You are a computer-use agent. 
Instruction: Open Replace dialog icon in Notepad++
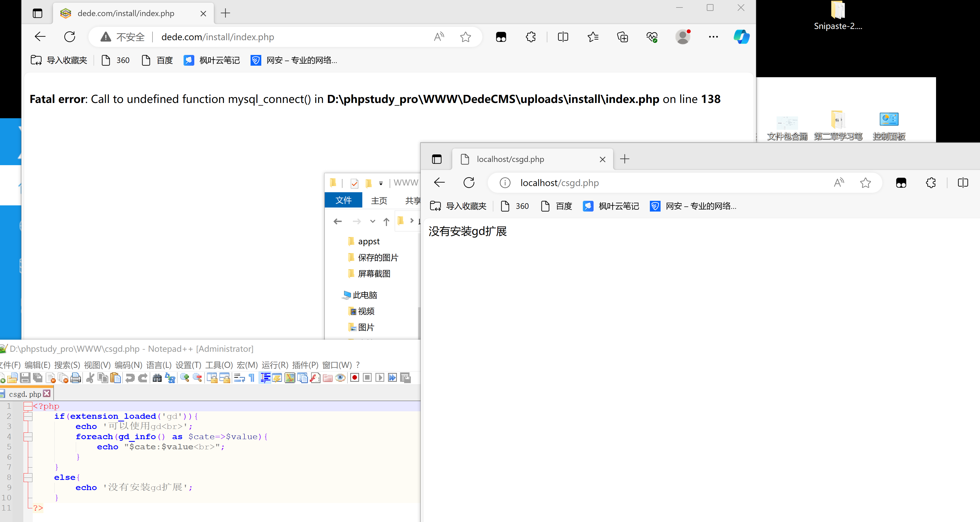pyautogui.click(x=170, y=378)
